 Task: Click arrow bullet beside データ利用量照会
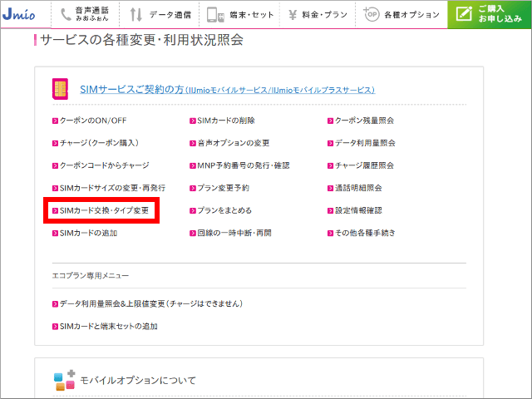click(331, 143)
